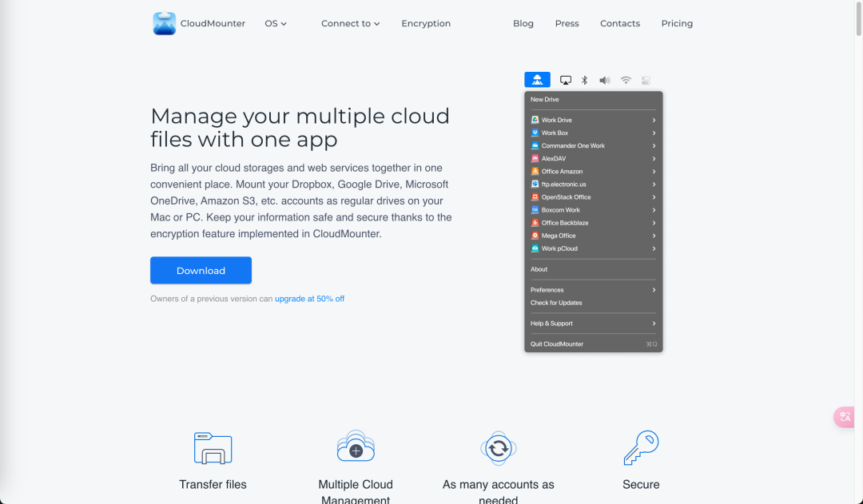The height and width of the screenshot is (504, 863).
Task: Select the AlexDAV drive icon
Action: tap(535, 158)
